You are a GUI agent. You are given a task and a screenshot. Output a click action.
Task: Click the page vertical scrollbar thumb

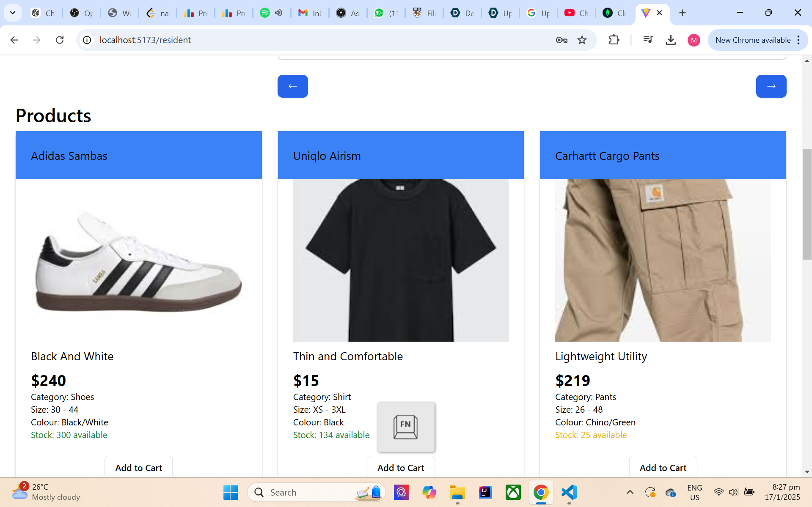point(807,204)
